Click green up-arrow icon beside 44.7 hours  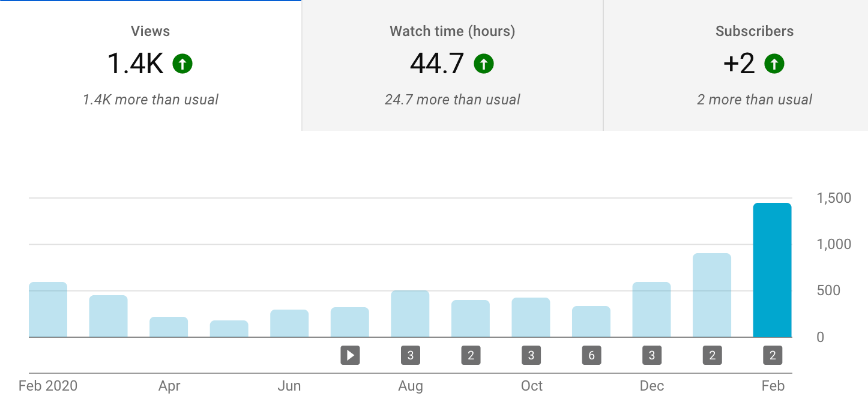click(484, 64)
